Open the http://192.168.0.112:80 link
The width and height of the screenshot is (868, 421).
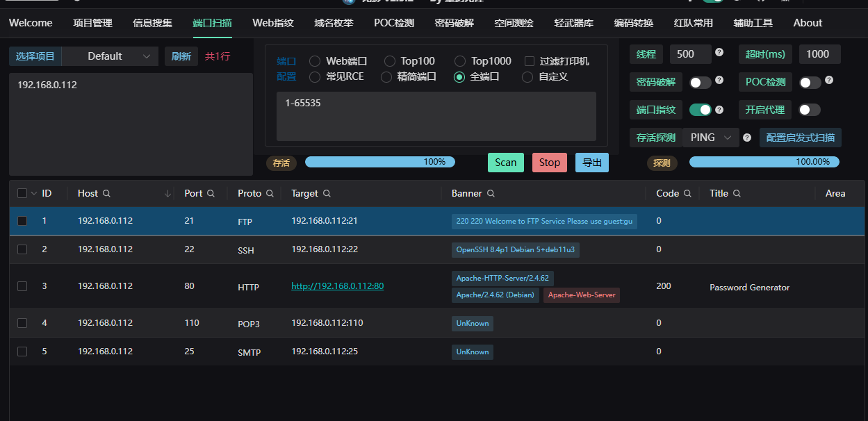tap(338, 286)
